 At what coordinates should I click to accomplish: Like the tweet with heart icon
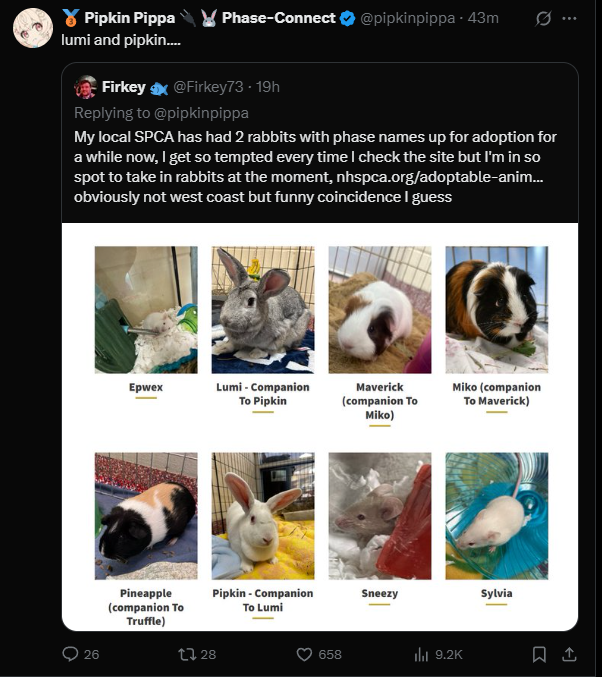coord(305,654)
